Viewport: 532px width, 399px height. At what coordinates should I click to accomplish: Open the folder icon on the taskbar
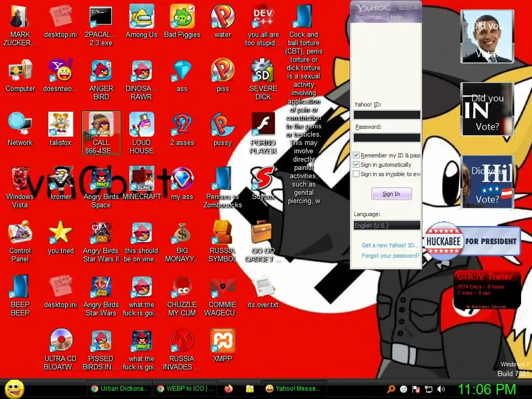(250, 389)
